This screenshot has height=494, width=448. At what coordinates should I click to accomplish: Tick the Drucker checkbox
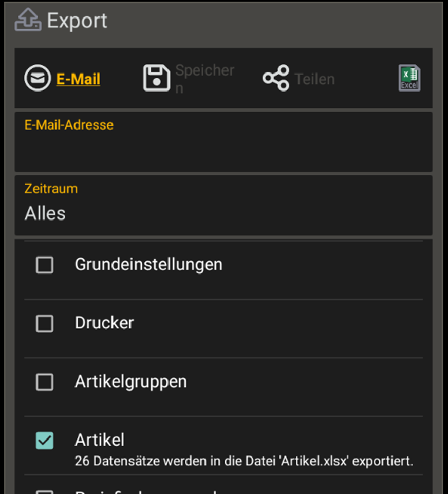tap(45, 323)
